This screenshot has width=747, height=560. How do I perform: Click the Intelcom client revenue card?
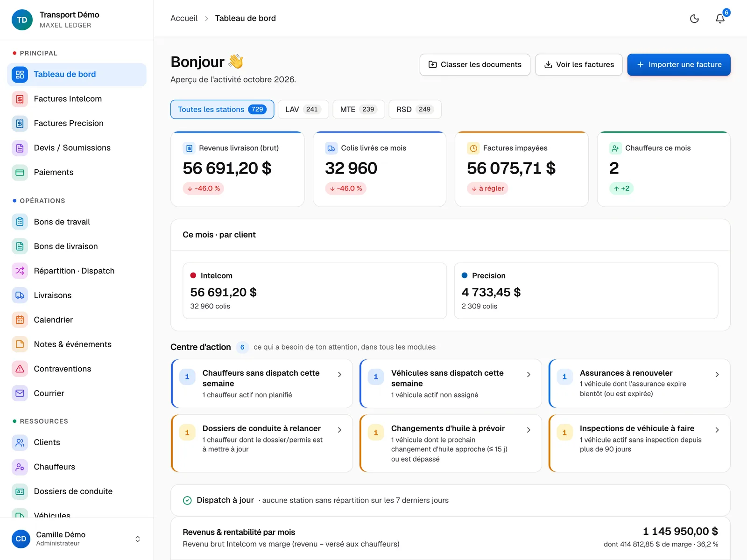click(x=315, y=291)
